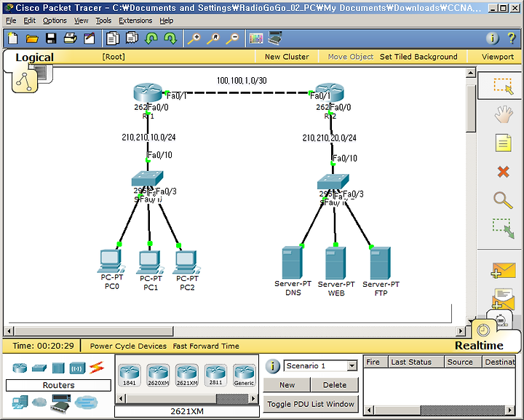Open a file with the folder icon
Screen dimensions: 524x420
coord(32,39)
